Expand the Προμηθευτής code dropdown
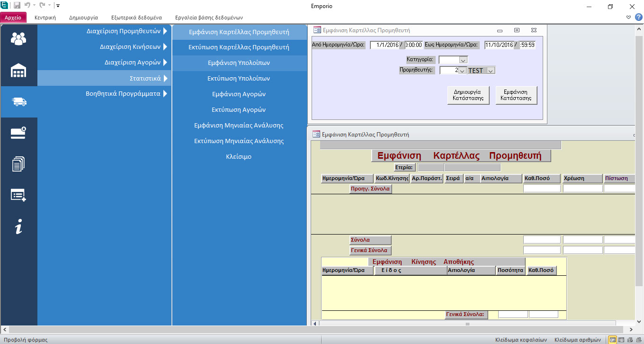 [x=462, y=71]
